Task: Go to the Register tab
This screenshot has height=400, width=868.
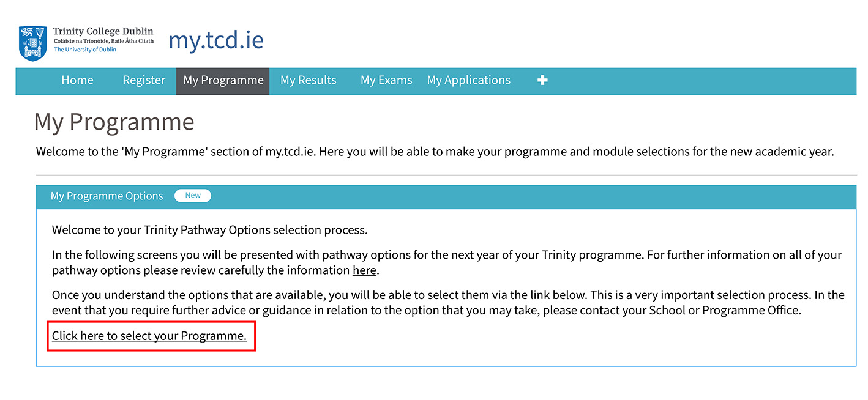Action: tap(144, 80)
